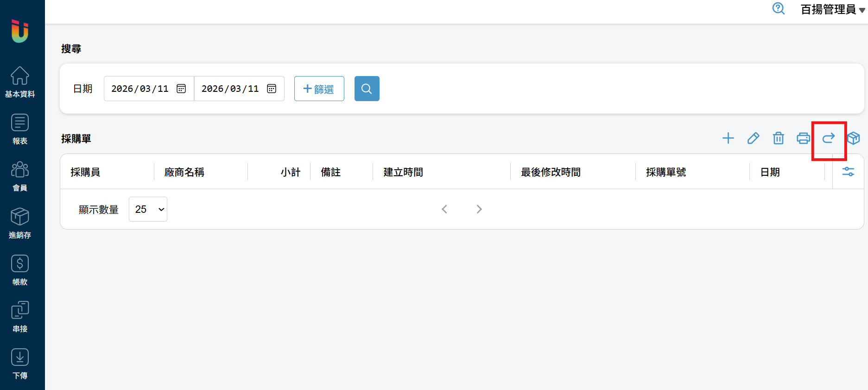Open the 百揚管理員 user menu

pos(832,9)
